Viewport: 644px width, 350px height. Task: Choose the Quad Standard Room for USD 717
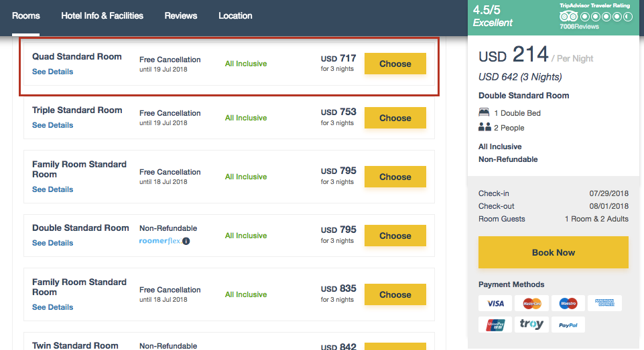coord(395,64)
